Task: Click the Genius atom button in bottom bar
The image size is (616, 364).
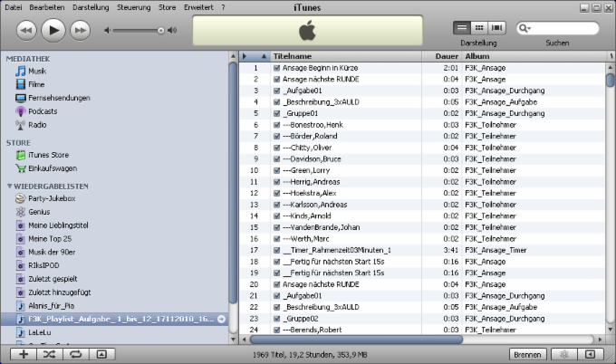Action: pos(563,355)
